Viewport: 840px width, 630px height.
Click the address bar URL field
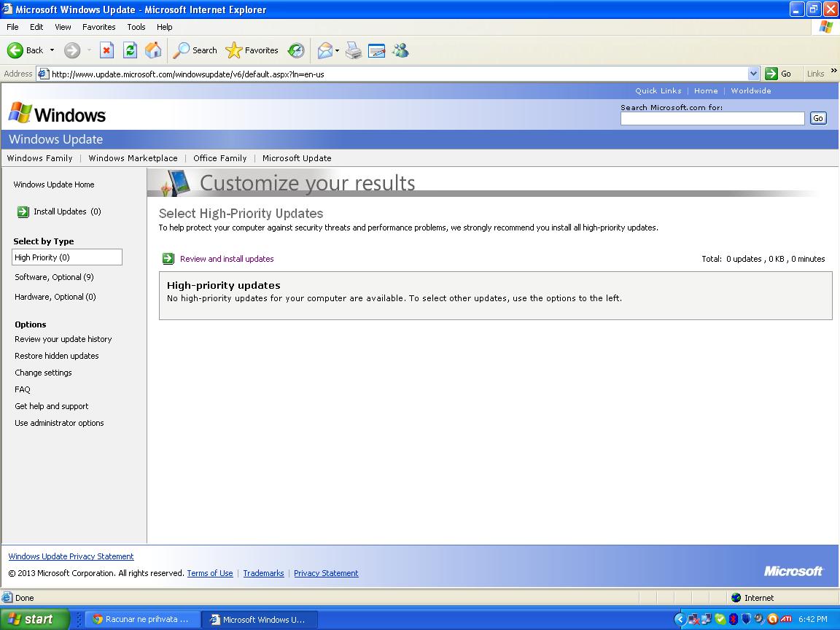(x=399, y=74)
